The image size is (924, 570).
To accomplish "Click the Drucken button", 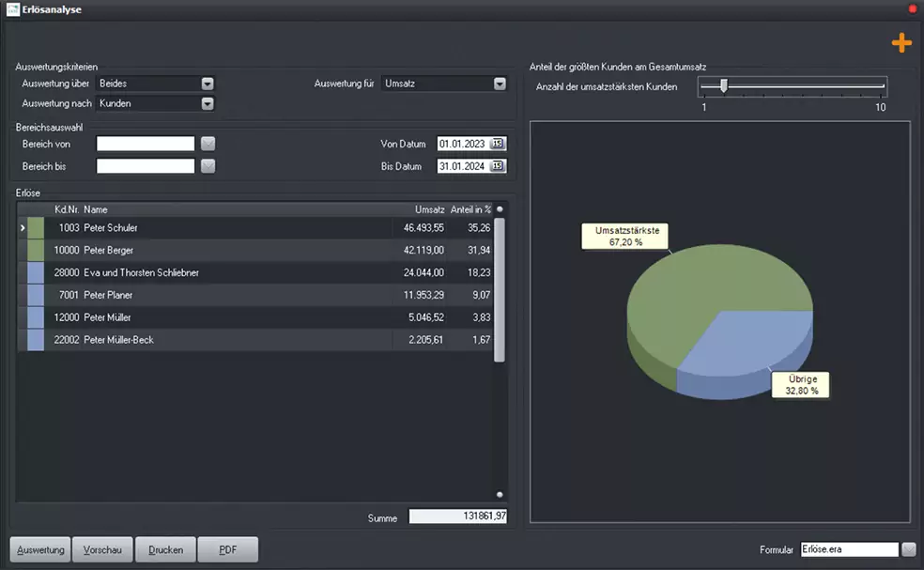I will pos(165,549).
